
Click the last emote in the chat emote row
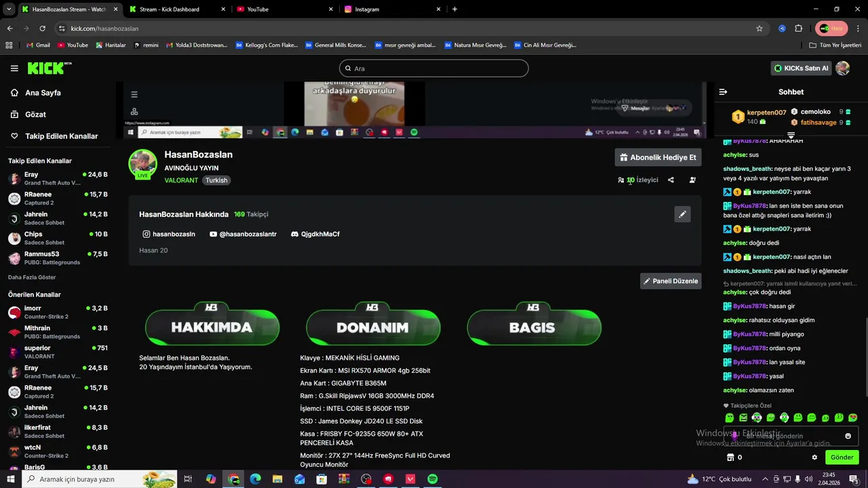tap(852, 418)
